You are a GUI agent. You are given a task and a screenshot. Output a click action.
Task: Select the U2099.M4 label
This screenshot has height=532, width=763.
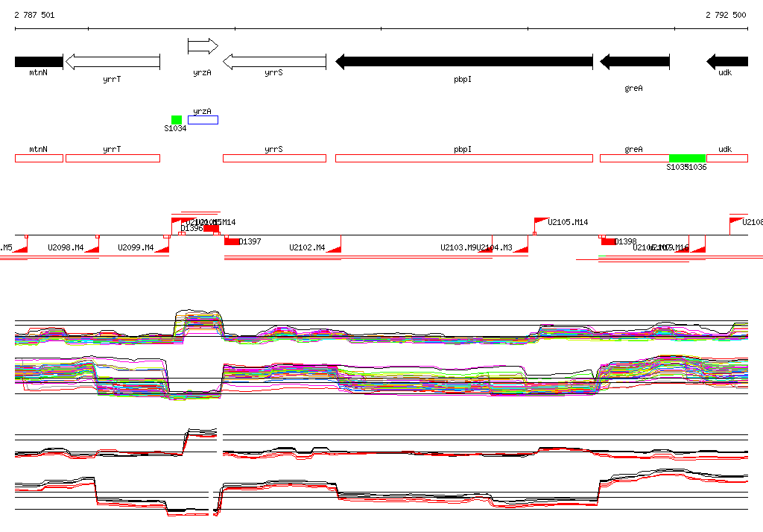point(136,248)
